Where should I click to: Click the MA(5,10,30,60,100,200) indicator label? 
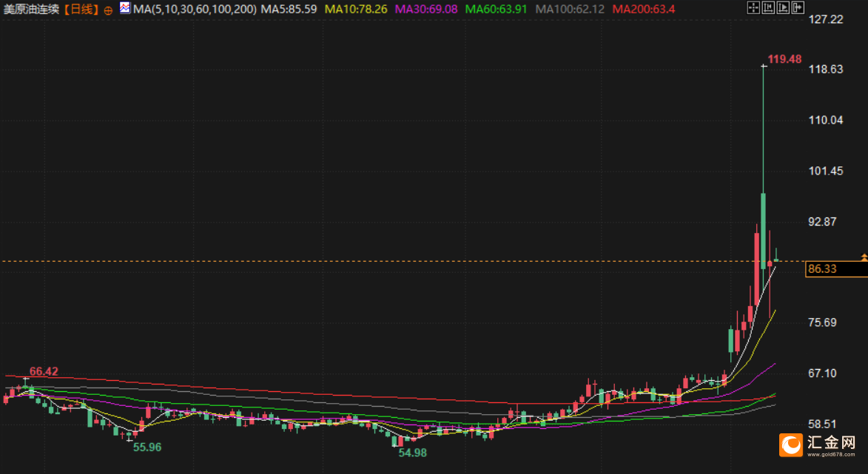(x=195, y=10)
